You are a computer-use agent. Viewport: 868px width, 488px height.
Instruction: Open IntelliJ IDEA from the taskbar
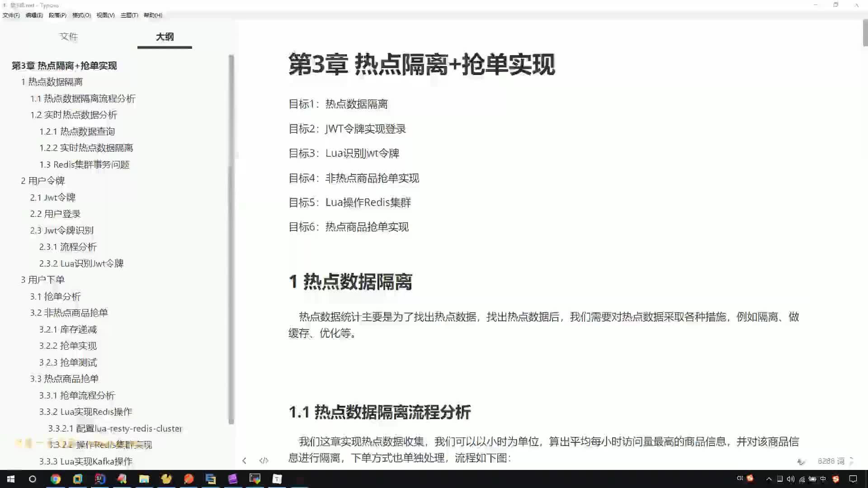click(100, 479)
